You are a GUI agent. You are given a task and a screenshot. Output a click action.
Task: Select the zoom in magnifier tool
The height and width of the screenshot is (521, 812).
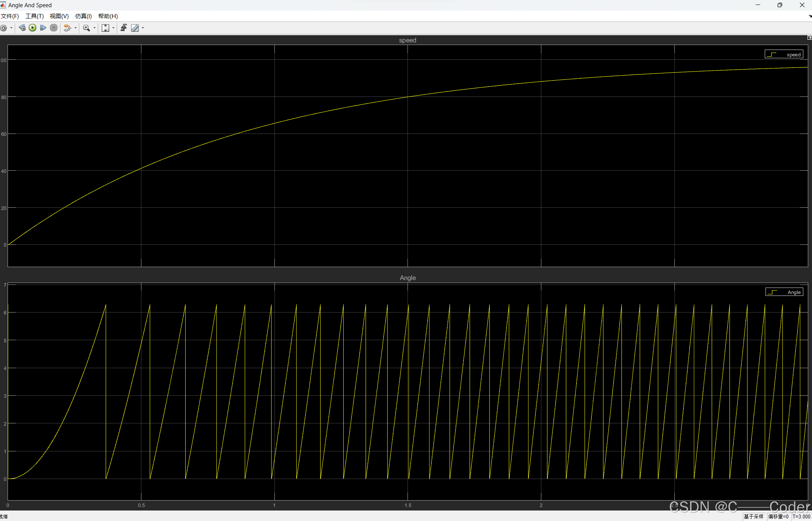click(86, 28)
